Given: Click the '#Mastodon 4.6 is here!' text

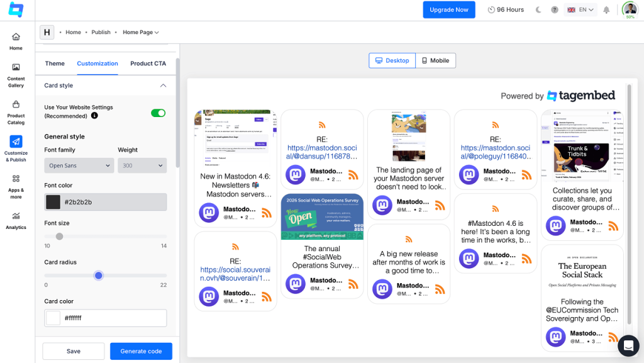Looking at the screenshot, I should (496, 232).
